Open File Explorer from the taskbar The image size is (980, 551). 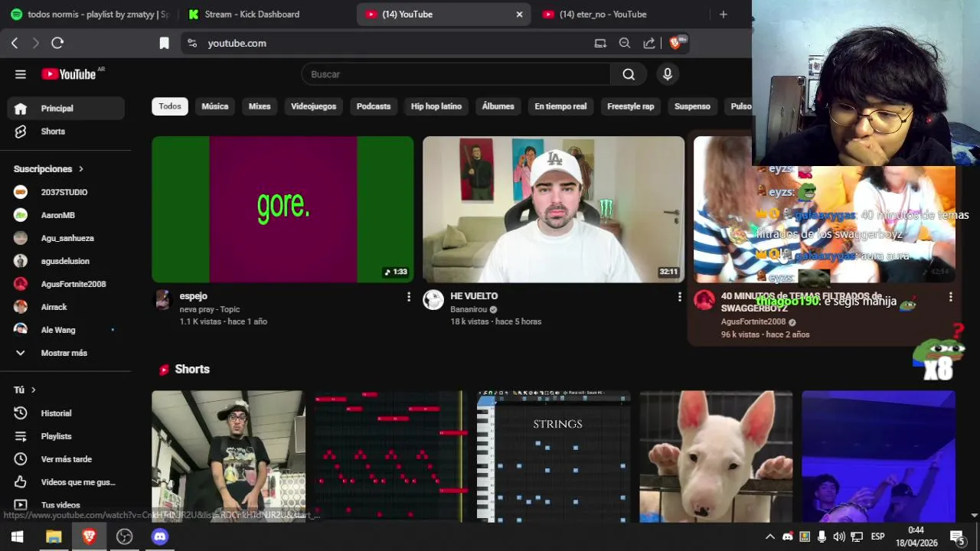[x=54, y=536]
